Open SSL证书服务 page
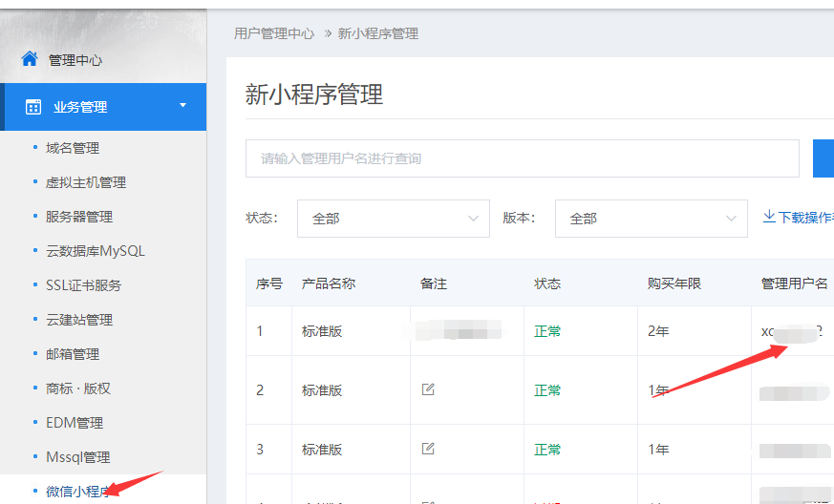834x504 pixels. click(x=84, y=285)
